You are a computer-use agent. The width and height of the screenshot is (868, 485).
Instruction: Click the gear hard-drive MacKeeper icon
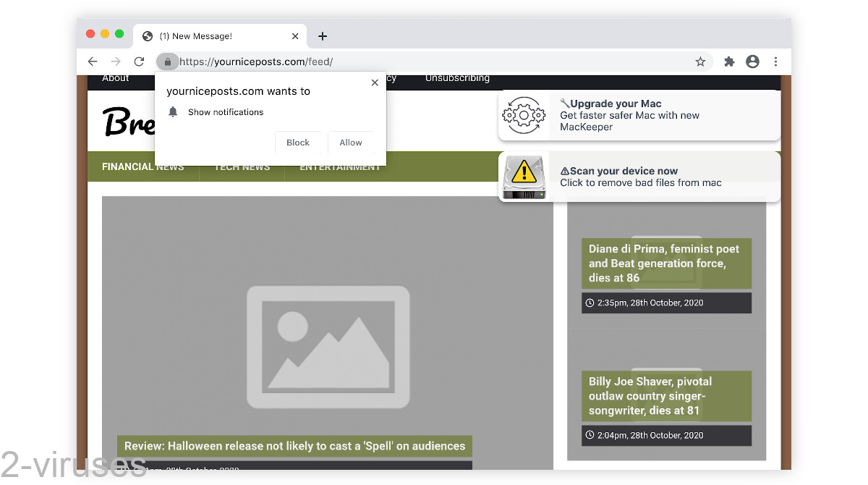pos(523,114)
